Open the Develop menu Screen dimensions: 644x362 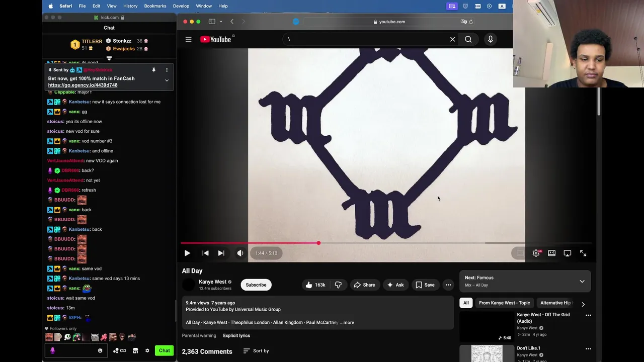[181, 6]
